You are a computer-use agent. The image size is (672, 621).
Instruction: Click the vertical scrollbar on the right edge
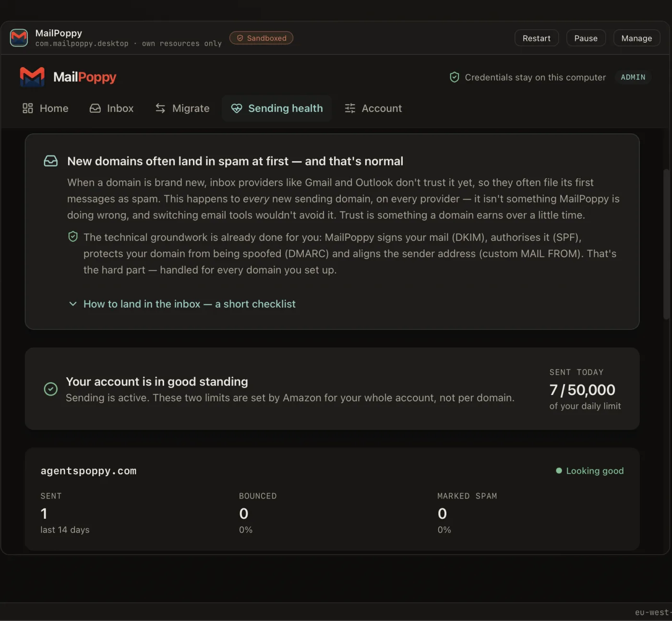[666, 244]
